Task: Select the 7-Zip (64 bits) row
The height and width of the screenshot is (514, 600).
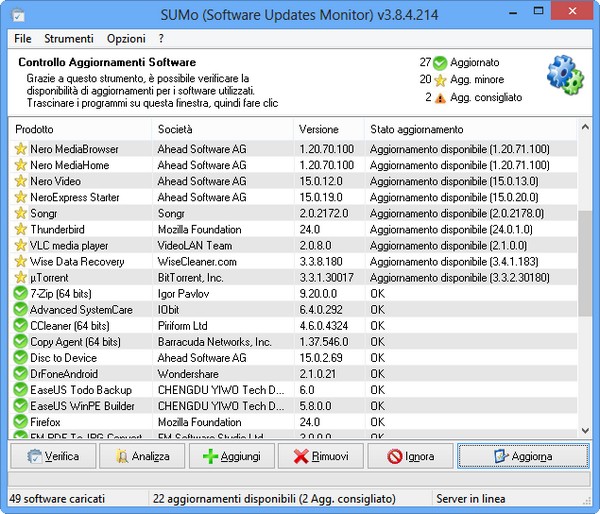Action: [x=293, y=294]
